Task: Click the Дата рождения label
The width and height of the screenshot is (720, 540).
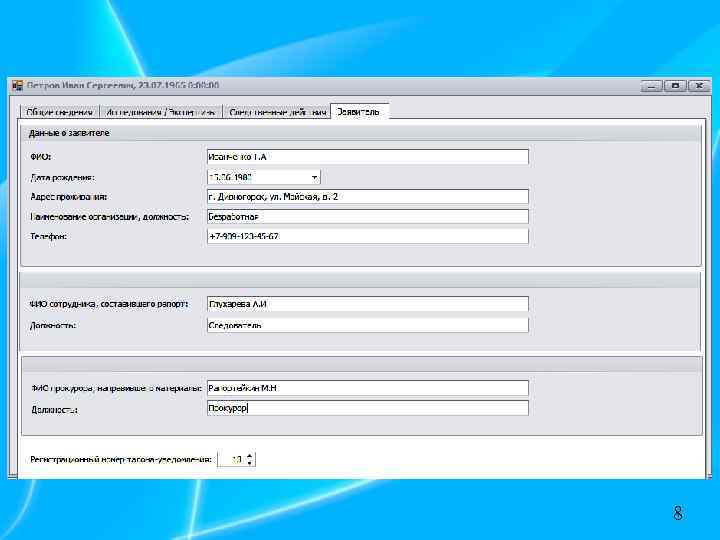Action: pos(62,177)
